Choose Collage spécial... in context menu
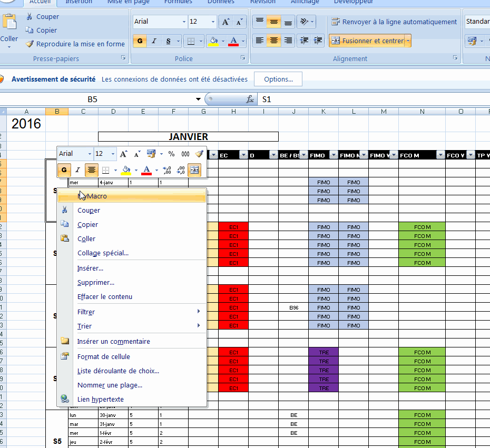 pyautogui.click(x=132, y=253)
